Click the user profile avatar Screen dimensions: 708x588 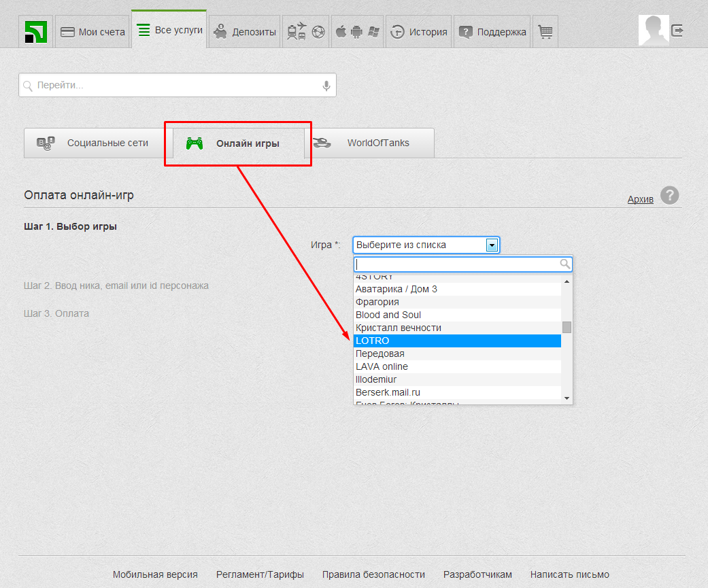653,31
